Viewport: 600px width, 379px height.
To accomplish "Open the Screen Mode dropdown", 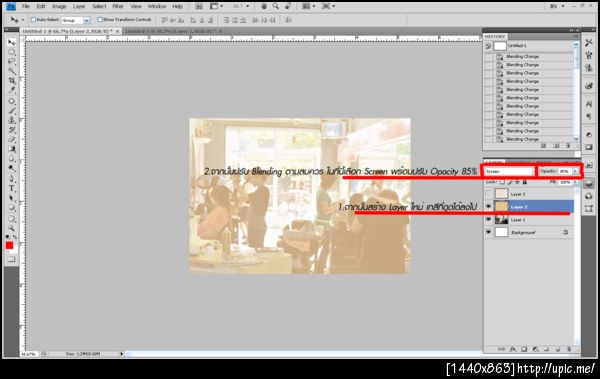I will [x=328, y=7].
